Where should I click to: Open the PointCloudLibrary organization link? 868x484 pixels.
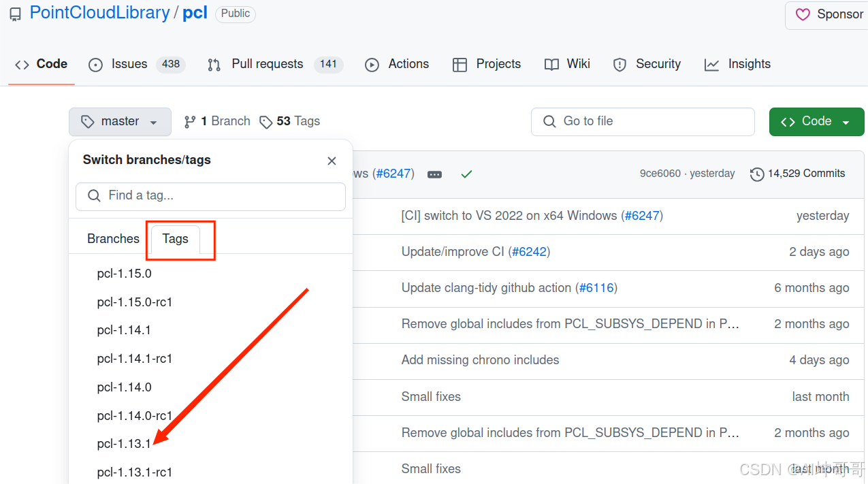pos(99,13)
